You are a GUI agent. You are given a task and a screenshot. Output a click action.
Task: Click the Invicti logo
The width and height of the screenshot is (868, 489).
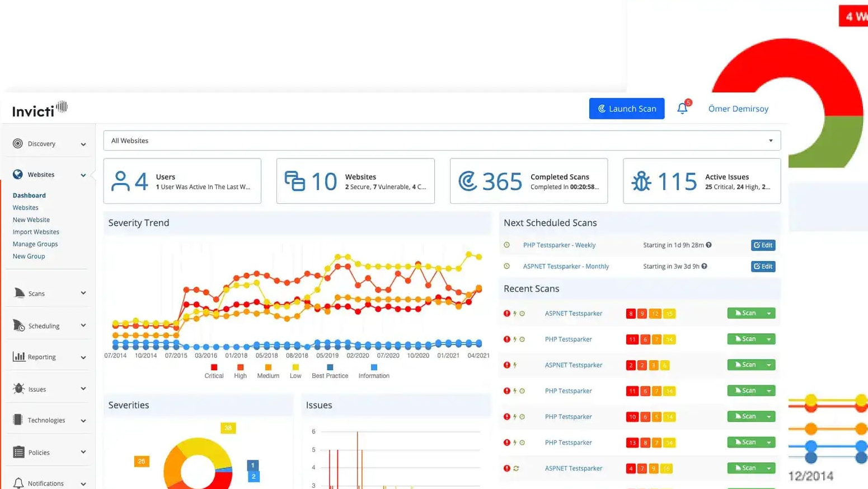click(40, 109)
